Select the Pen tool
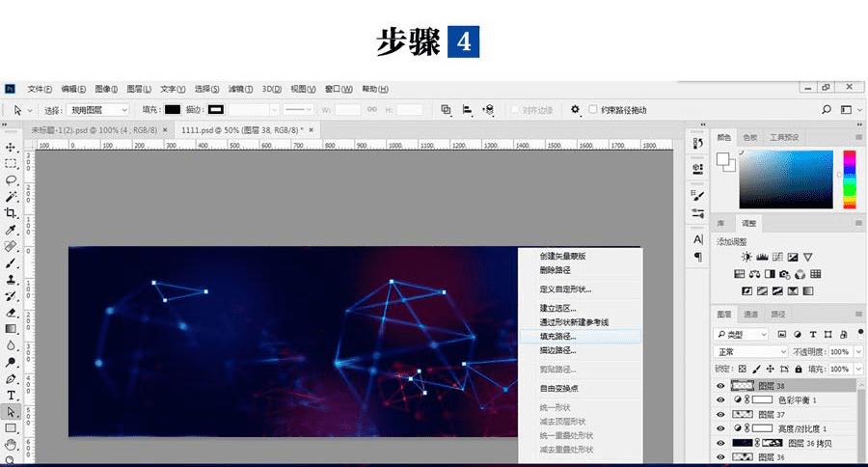868x467 pixels. 11,379
